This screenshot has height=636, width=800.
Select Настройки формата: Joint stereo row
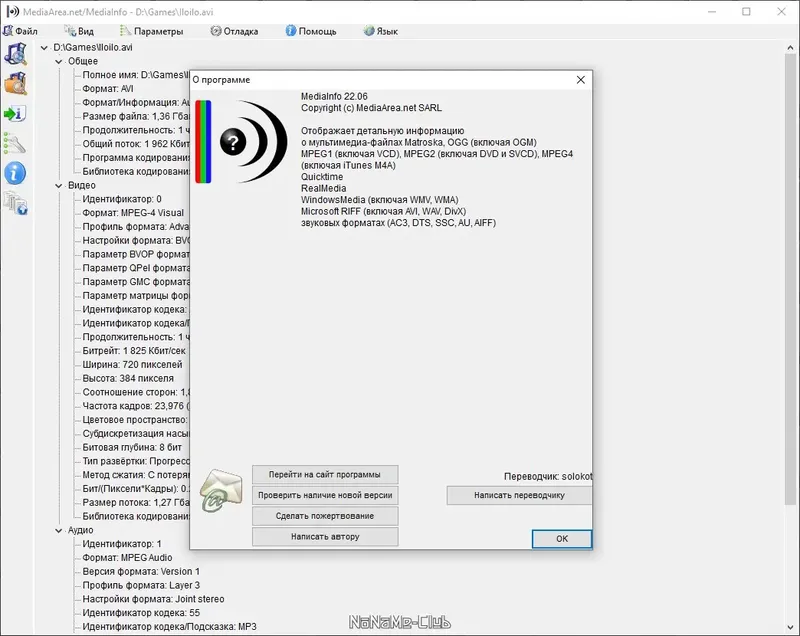coord(154,599)
